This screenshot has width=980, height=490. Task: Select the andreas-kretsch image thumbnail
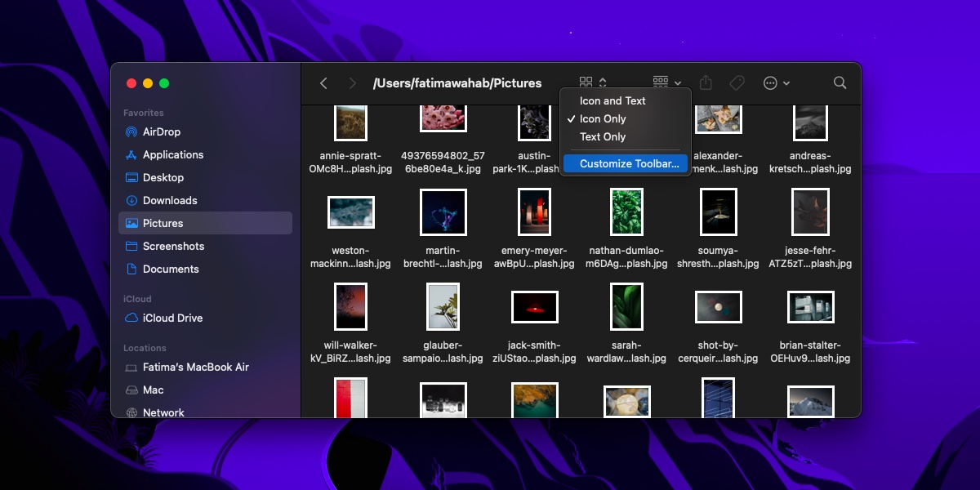click(810, 122)
